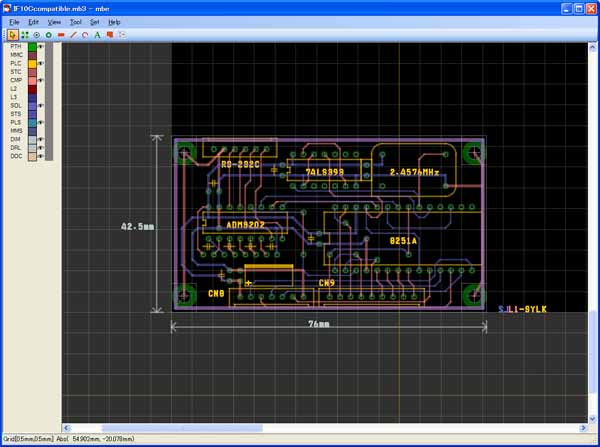Activate the green A text tool
The height and width of the screenshot is (447, 600).
click(x=97, y=35)
